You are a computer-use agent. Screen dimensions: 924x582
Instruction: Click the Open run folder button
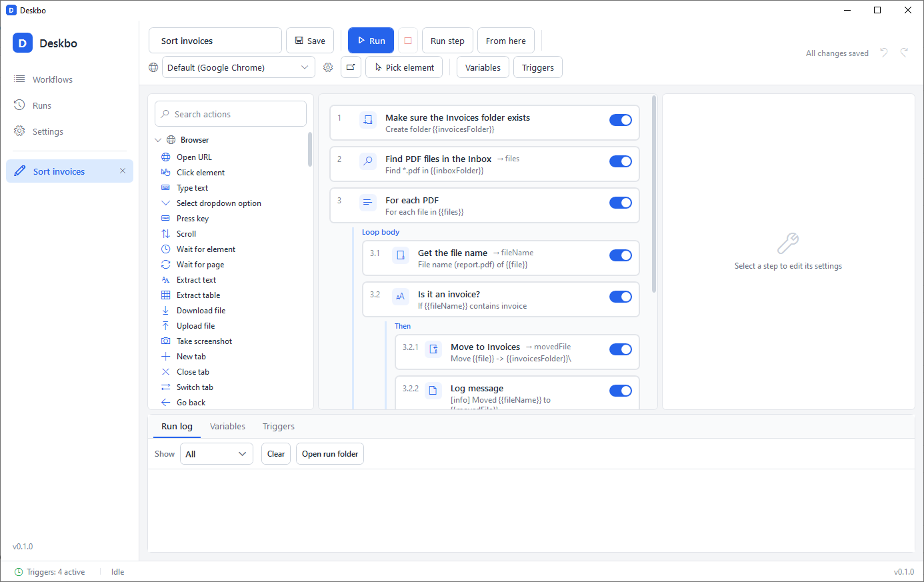tap(330, 454)
